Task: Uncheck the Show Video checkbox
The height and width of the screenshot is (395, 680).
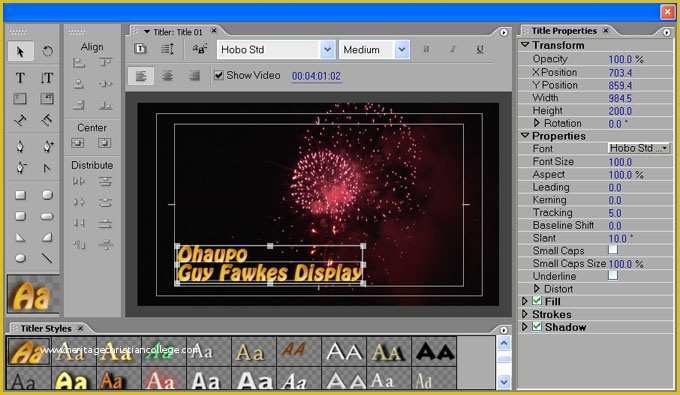Action: tap(219, 75)
